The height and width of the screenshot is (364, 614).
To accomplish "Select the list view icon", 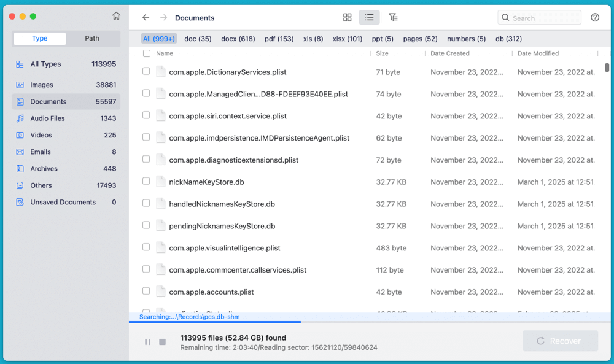I will [369, 18].
